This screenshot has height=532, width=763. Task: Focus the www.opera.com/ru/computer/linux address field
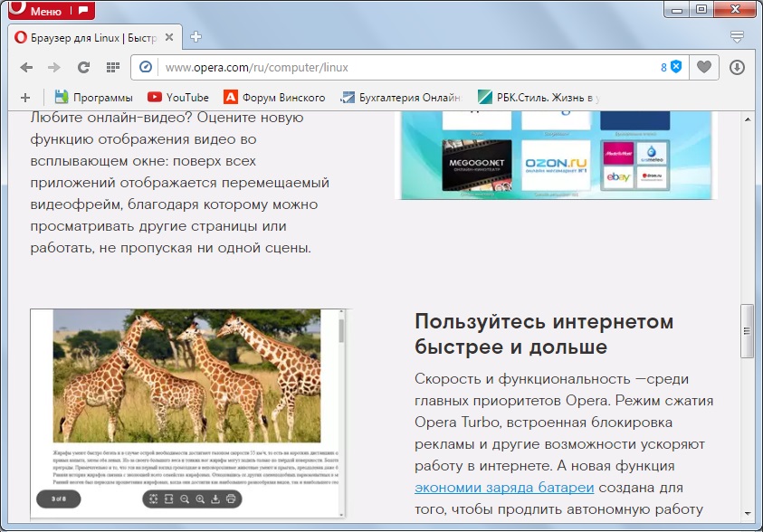pos(408,68)
